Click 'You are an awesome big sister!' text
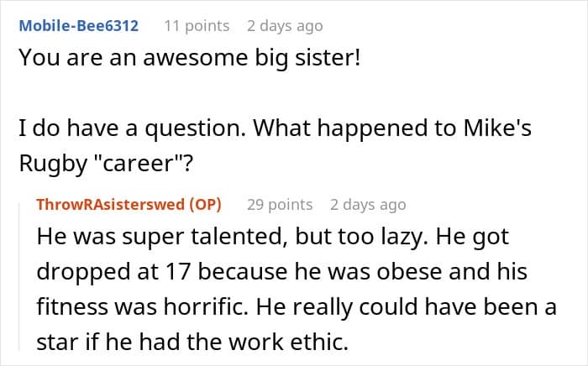Image resolution: width=588 pixels, height=366 pixels. [x=190, y=58]
